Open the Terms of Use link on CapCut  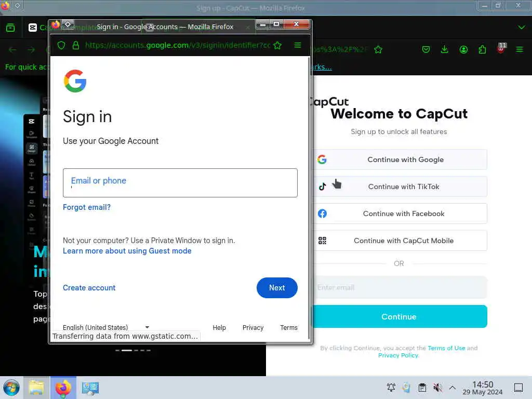[x=446, y=348]
